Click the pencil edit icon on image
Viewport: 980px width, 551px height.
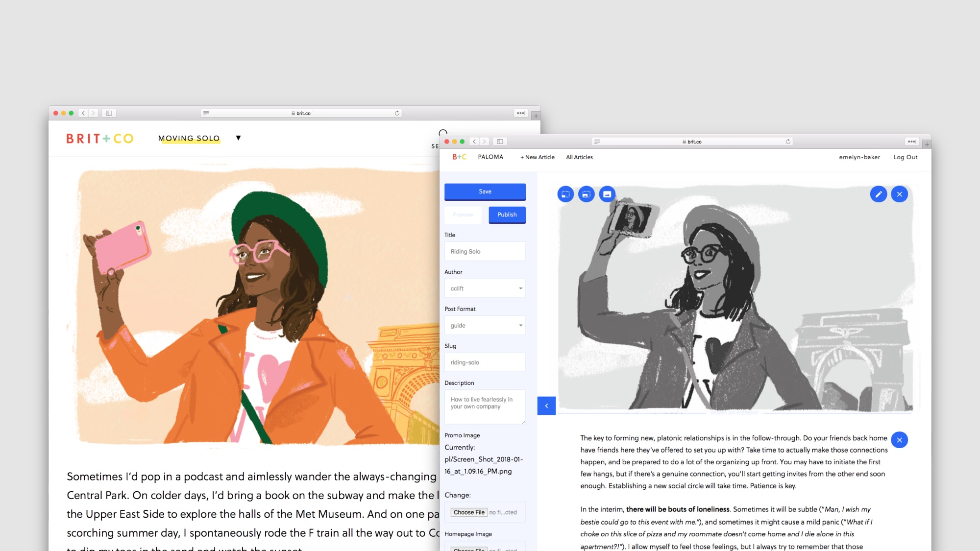pyautogui.click(x=879, y=194)
